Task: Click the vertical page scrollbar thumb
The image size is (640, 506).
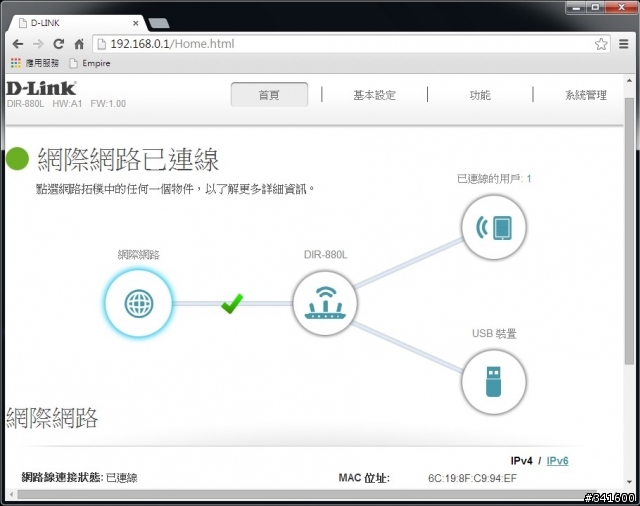Action: (629, 231)
